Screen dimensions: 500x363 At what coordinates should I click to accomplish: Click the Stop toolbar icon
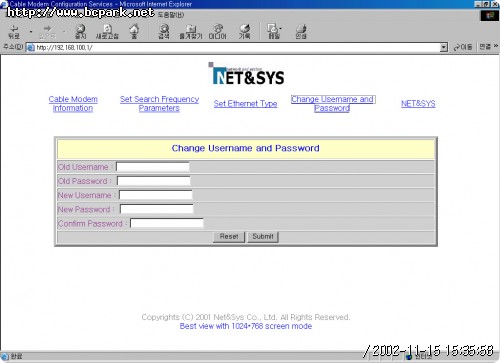click(80, 32)
